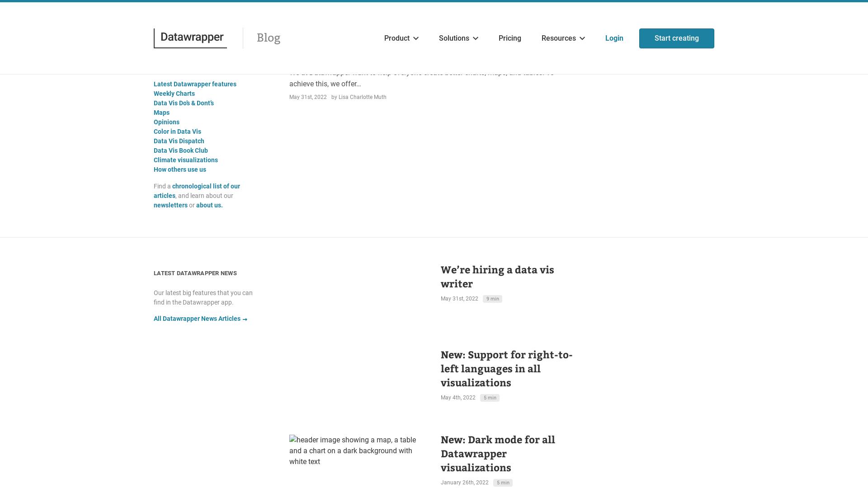Expand the Product menu
868x488 pixels.
tap(401, 38)
